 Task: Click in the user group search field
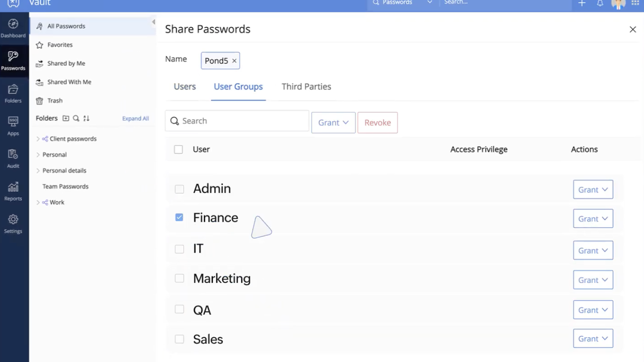(x=236, y=121)
